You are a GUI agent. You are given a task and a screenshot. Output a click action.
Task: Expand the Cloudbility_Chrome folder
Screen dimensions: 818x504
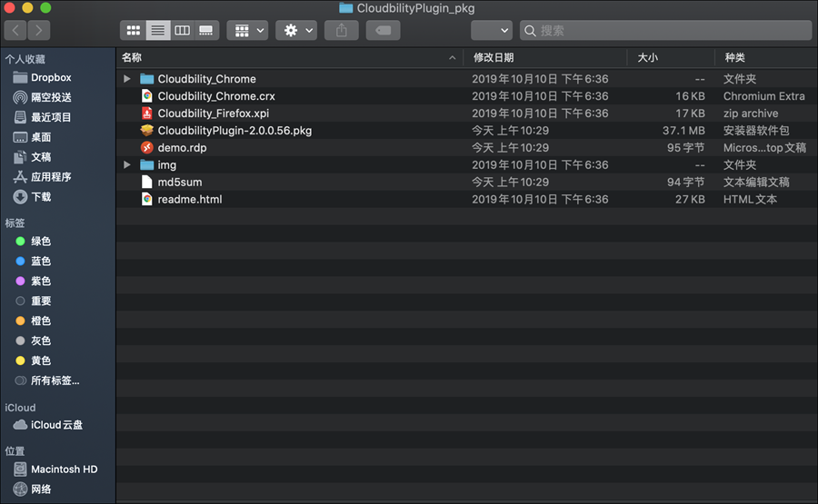tap(127, 79)
